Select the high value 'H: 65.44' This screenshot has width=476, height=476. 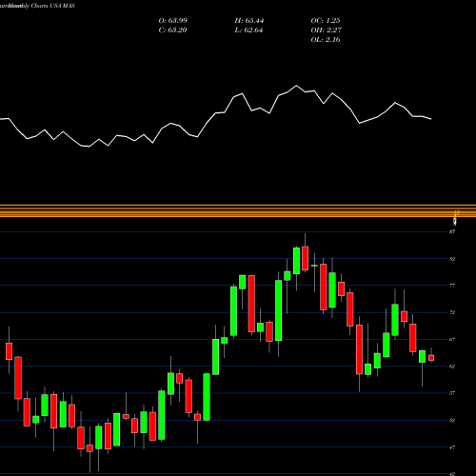click(249, 21)
